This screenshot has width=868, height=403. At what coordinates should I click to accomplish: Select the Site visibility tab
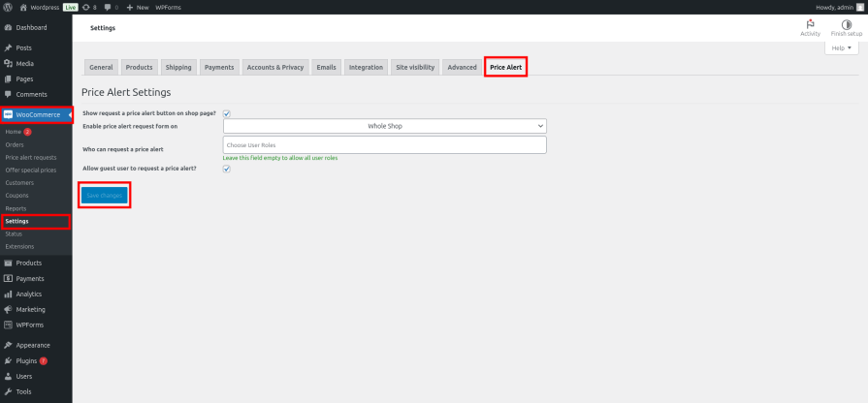[415, 68]
